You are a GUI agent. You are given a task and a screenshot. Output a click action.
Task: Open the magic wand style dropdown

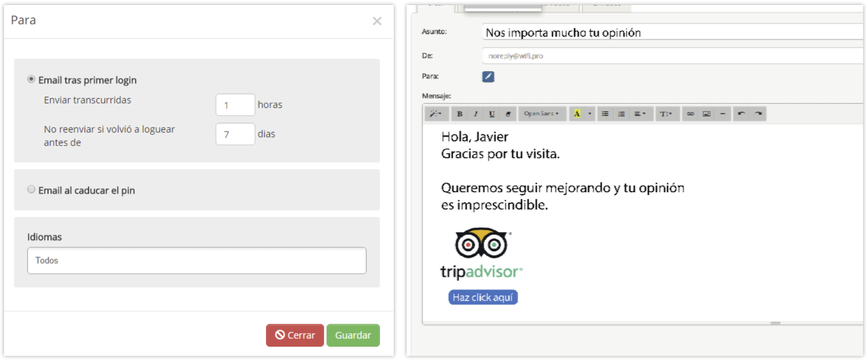(x=435, y=114)
